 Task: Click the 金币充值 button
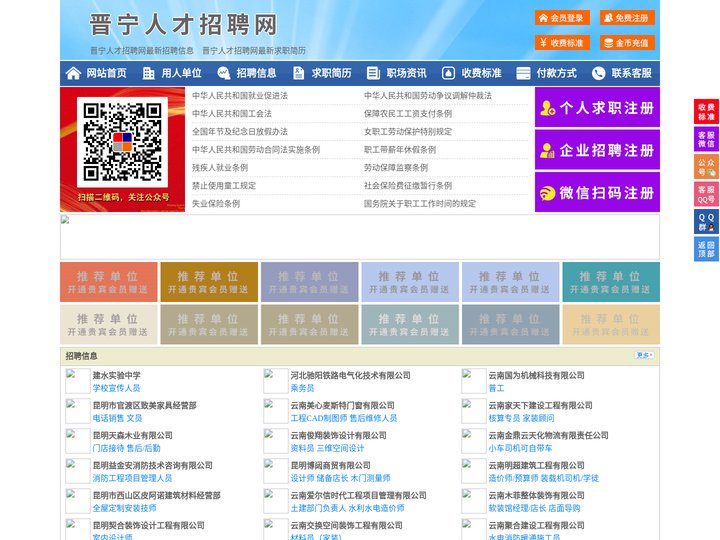click(x=627, y=43)
